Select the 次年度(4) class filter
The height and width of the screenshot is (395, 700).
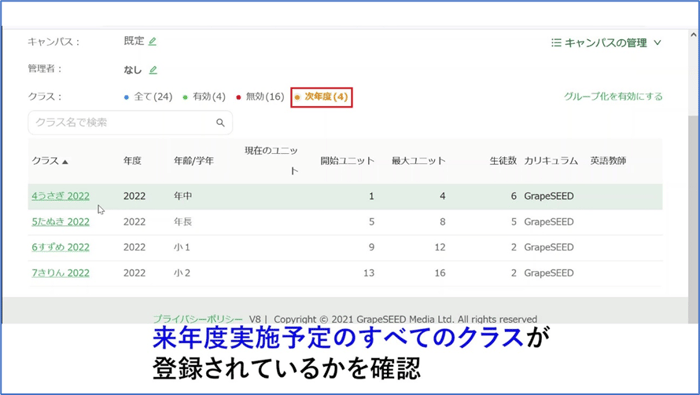pyautogui.click(x=321, y=97)
